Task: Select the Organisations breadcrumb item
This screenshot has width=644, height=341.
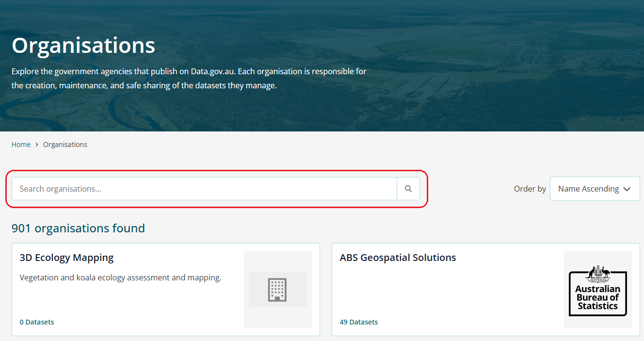Action: click(x=65, y=145)
